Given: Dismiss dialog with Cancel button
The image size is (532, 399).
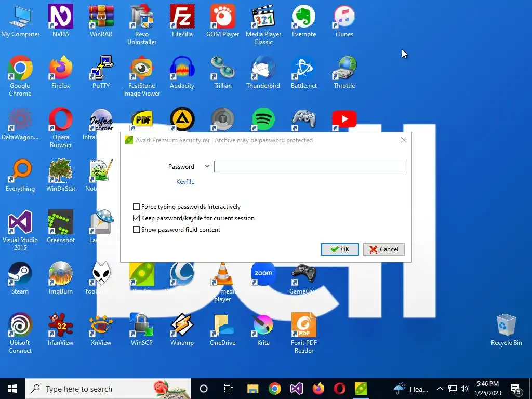Looking at the screenshot, I should pos(384,249).
